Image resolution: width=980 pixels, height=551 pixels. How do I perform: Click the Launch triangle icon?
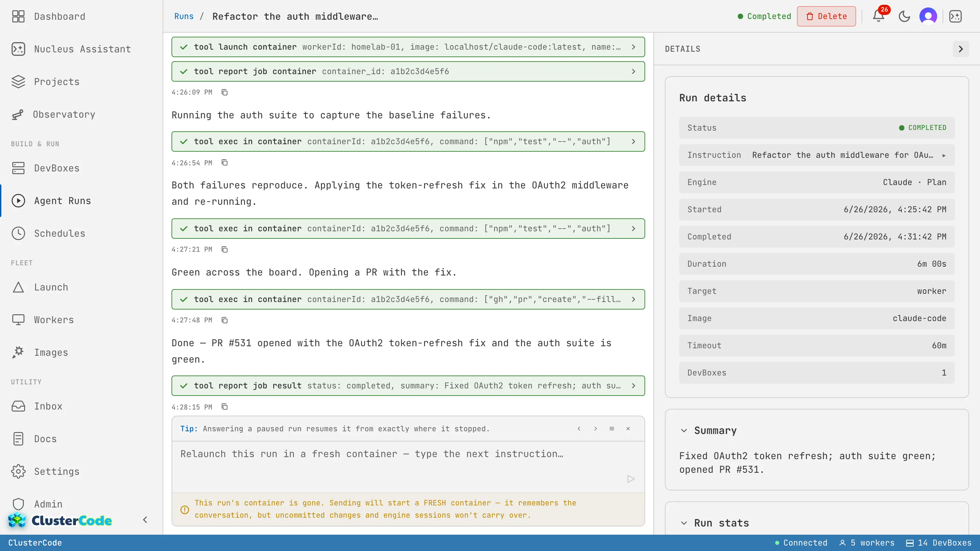(18, 287)
